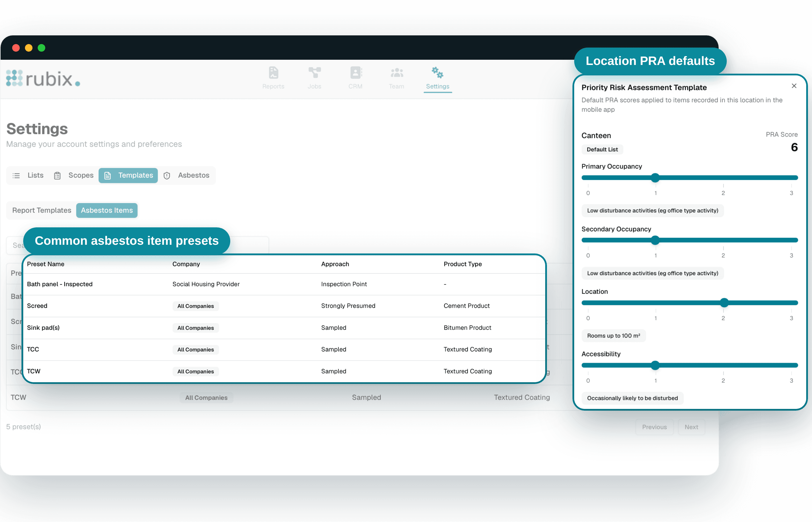Select the Report Templates sub-tab
The width and height of the screenshot is (812, 522).
[x=42, y=210]
